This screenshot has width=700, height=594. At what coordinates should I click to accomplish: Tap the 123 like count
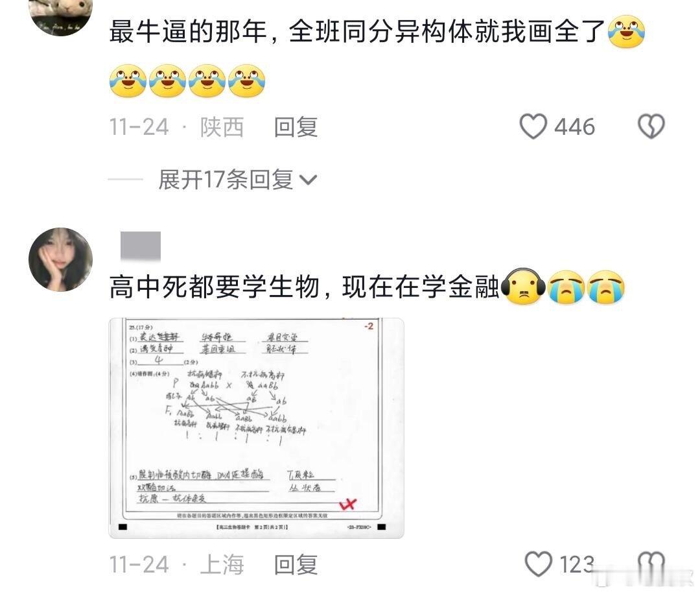(x=577, y=565)
